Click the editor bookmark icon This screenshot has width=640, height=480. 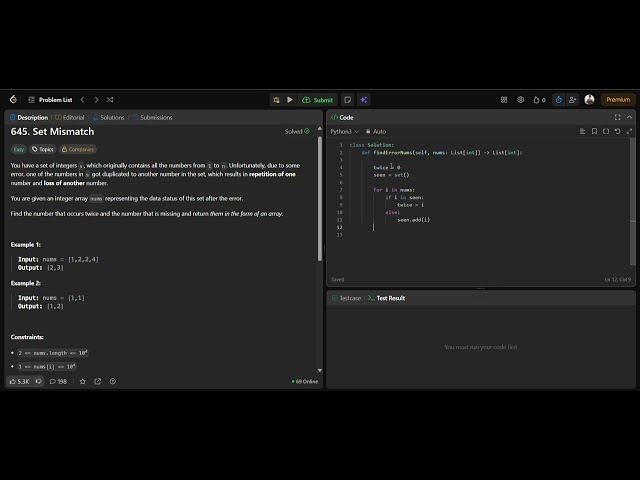click(594, 131)
